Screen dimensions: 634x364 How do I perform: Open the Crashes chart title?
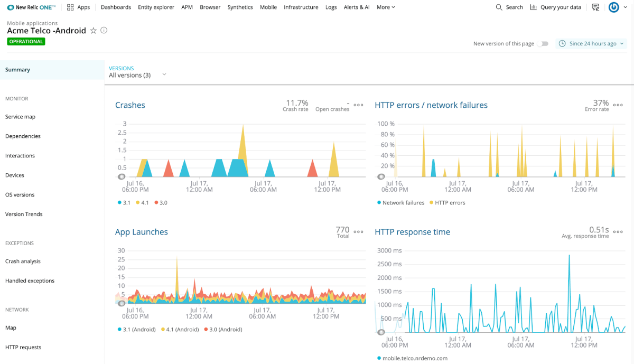[130, 105]
